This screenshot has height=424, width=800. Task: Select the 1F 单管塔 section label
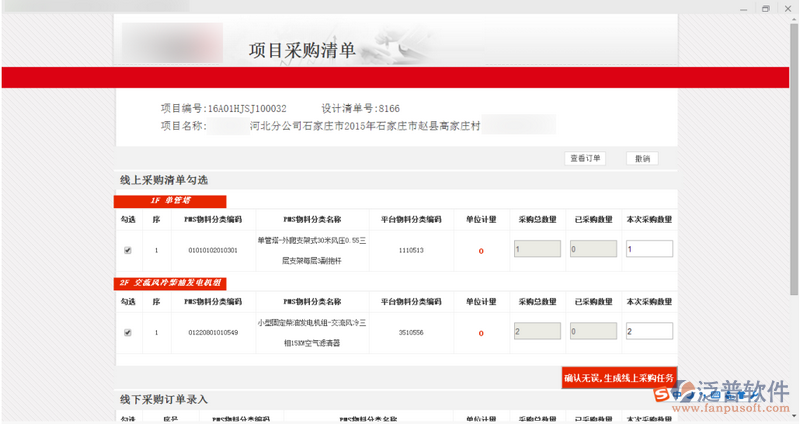point(169,201)
